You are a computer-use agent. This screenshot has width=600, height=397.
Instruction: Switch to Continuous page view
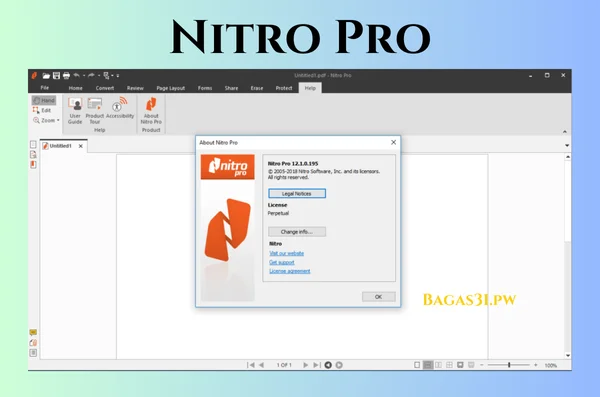[x=428, y=365]
